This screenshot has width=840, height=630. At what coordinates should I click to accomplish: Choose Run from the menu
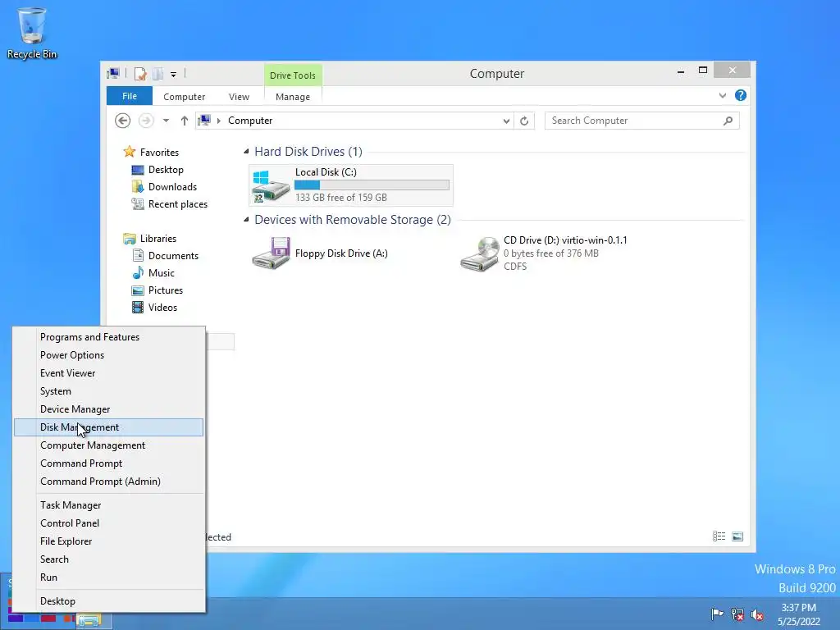pyautogui.click(x=109, y=577)
